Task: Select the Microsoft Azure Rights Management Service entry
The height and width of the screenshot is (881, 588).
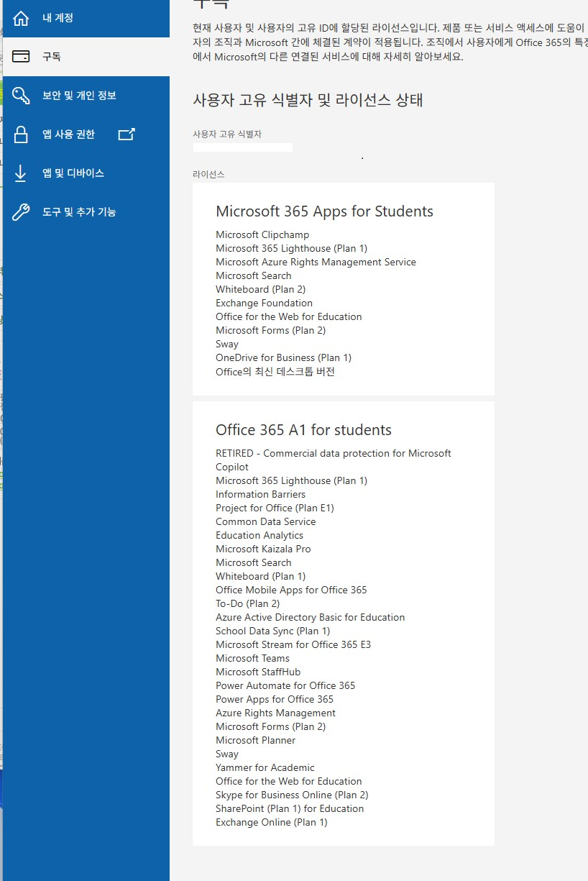Action: point(316,262)
